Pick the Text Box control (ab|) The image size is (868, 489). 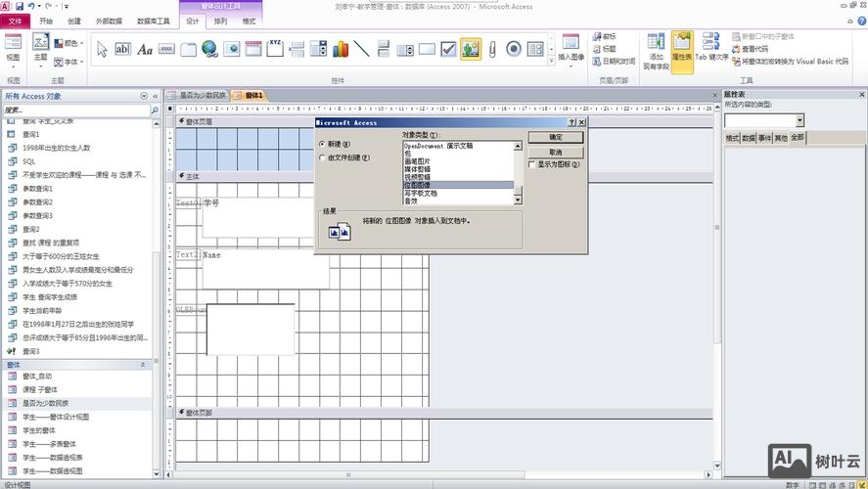tap(122, 49)
